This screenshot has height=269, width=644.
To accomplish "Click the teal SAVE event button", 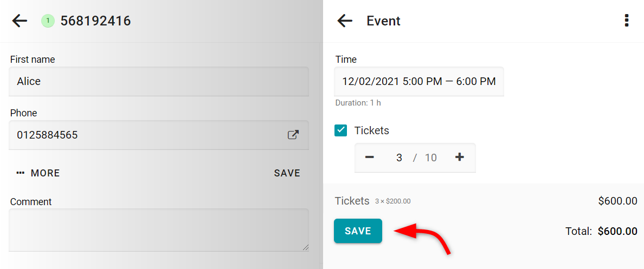I will point(358,231).
